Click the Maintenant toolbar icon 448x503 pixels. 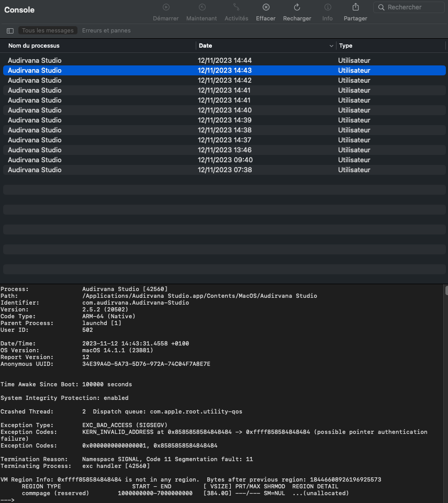pyautogui.click(x=202, y=7)
